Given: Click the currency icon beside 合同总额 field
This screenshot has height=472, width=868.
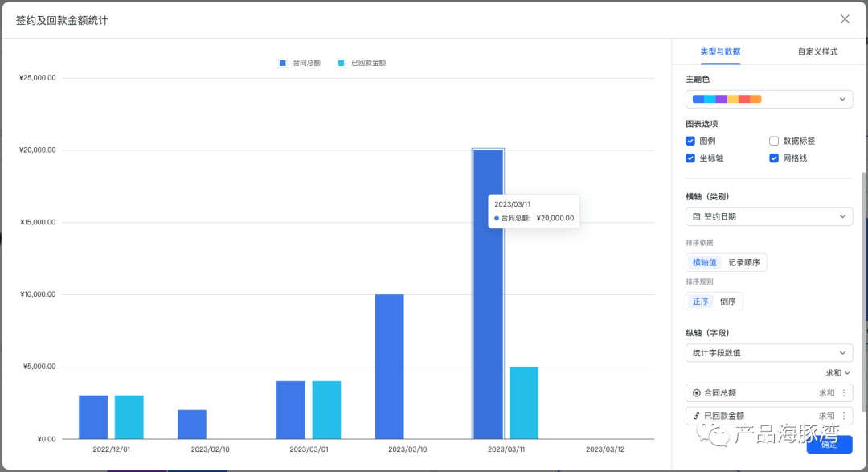Looking at the screenshot, I should tap(696, 393).
